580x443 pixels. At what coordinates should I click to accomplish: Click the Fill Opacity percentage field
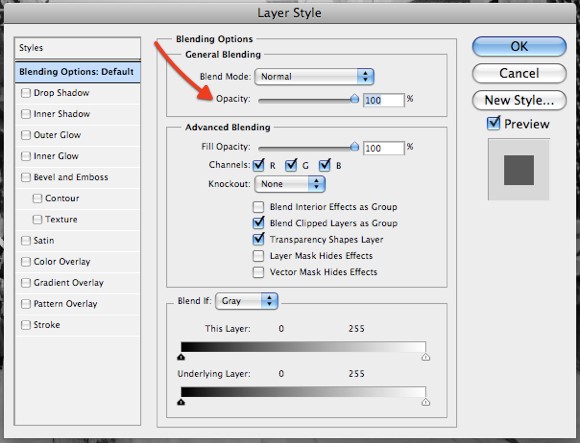(384, 148)
